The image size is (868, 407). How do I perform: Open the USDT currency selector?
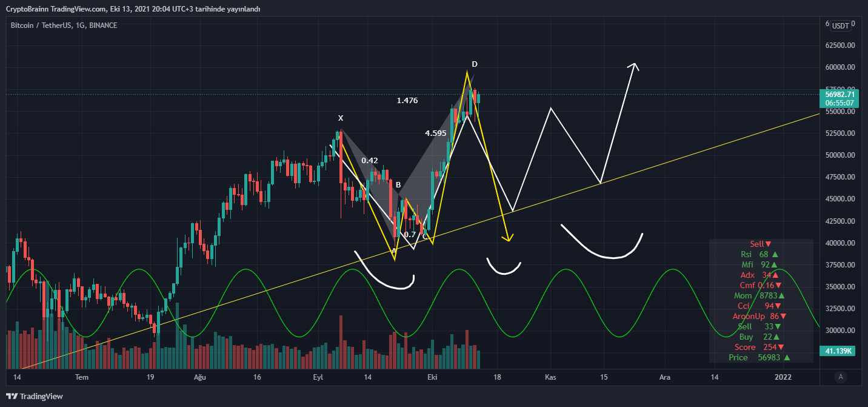[840, 25]
